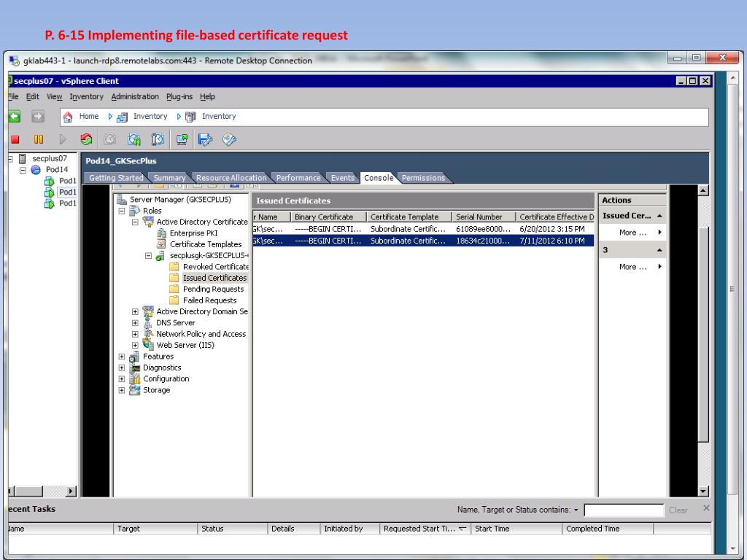Collapse the '3' actions section
The image size is (747, 560).
659,250
